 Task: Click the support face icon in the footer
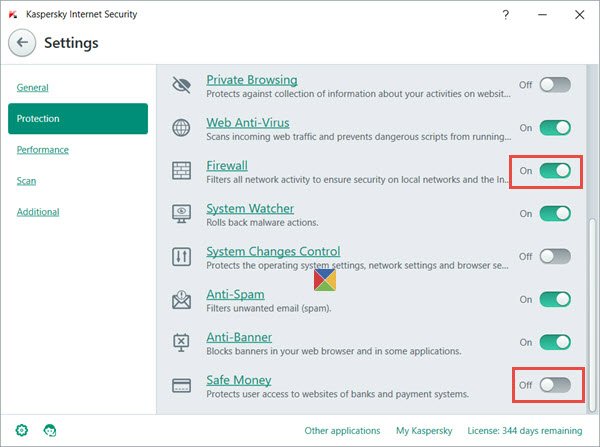[50, 431]
